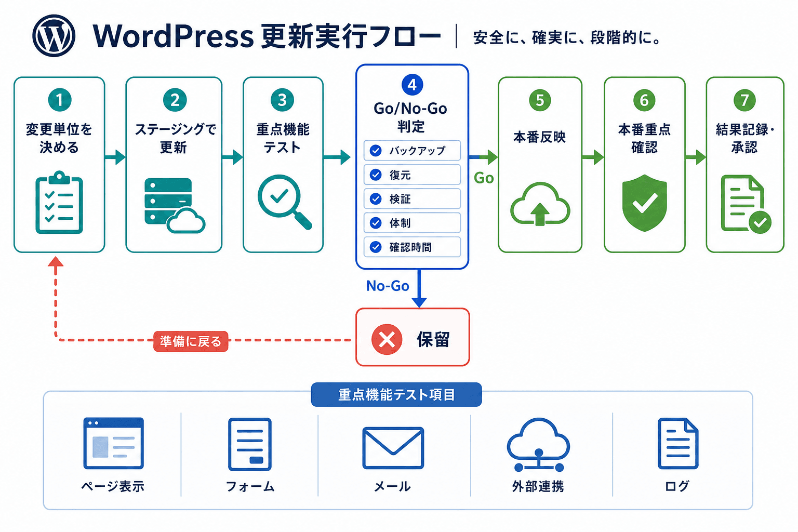Click the cloud upload icon under 本番反映

pos(540,203)
